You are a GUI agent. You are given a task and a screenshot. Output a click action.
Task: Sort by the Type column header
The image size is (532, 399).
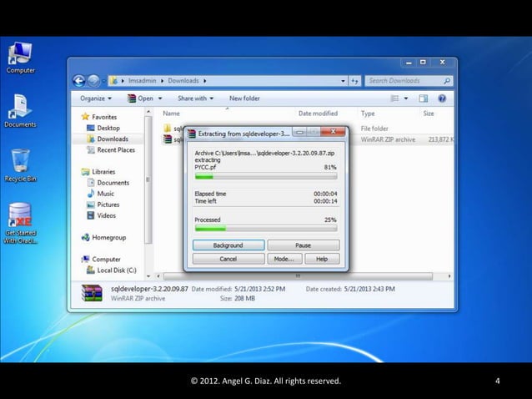click(368, 114)
